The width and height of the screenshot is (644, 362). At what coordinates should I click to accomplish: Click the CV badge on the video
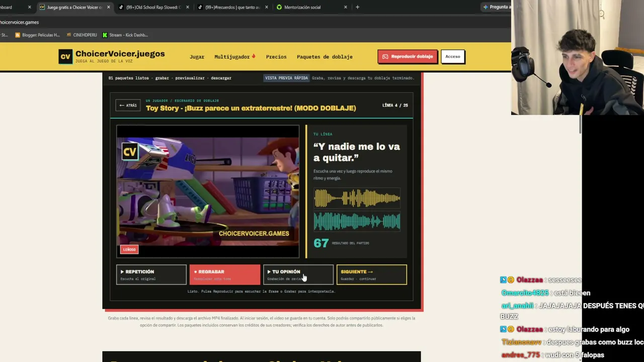tap(130, 152)
